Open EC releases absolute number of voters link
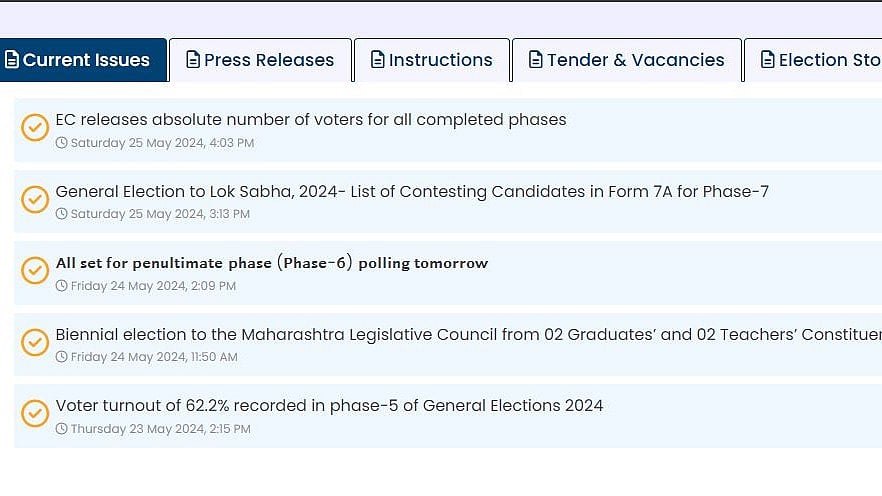The width and height of the screenshot is (882, 496). [311, 120]
